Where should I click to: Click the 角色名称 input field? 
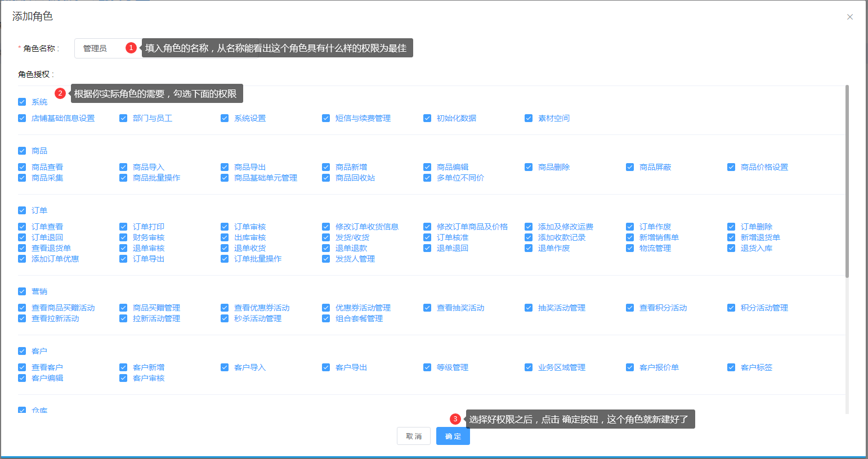pyautogui.click(x=101, y=48)
